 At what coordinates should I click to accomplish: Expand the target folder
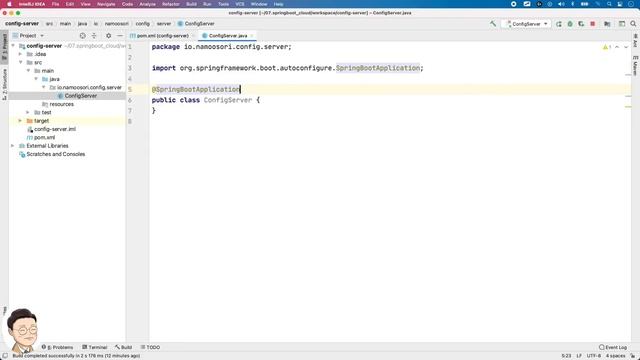tap(20, 121)
